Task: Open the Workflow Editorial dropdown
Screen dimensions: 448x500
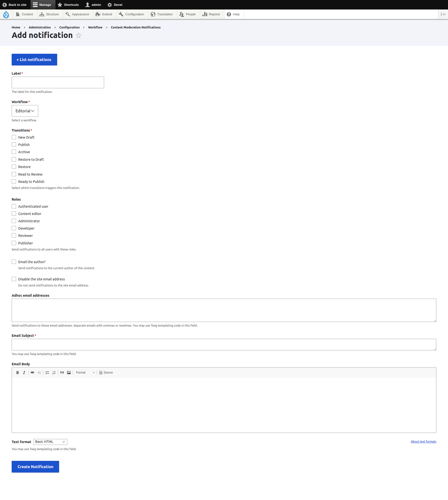Action: (25, 111)
